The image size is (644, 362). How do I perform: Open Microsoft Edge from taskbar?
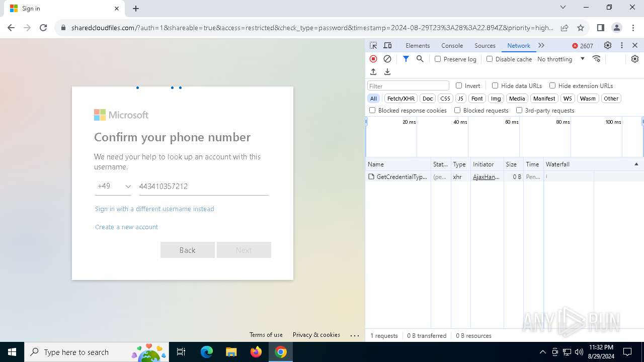[207, 352]
